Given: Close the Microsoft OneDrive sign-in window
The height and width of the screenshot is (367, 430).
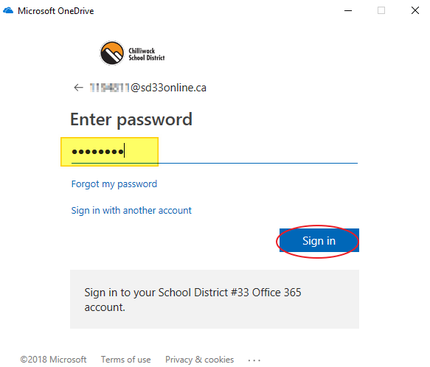Looking at the screenshot, I should 415,11.
